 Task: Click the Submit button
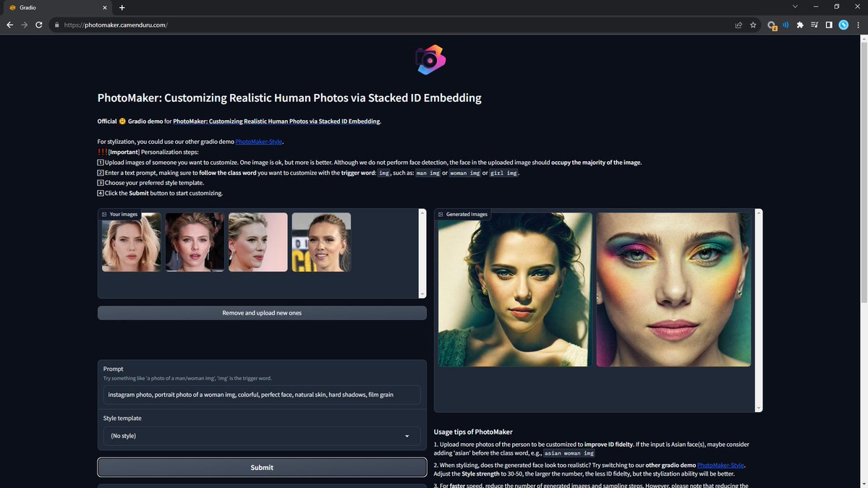click(x=262, y=468)
